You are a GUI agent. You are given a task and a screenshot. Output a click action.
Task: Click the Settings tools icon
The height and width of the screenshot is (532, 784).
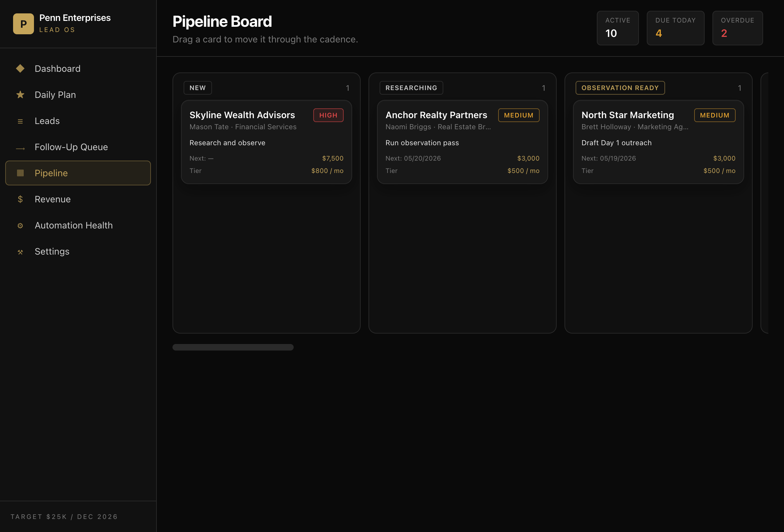(20, 252)
